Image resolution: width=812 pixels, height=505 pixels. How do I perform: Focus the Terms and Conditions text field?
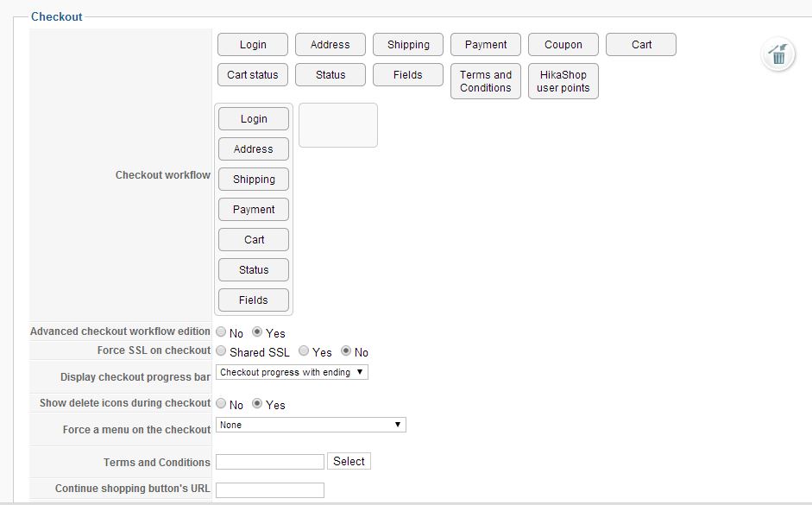tap(270, 462)
